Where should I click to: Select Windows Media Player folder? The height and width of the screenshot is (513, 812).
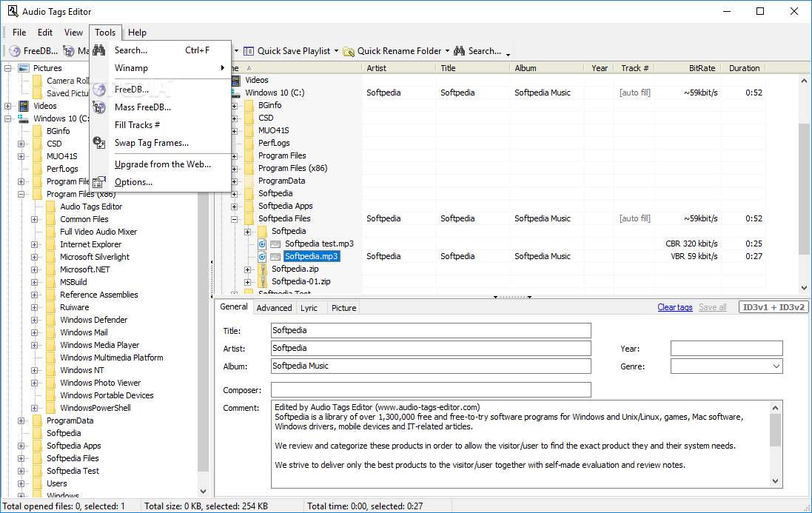click(99, 345)
